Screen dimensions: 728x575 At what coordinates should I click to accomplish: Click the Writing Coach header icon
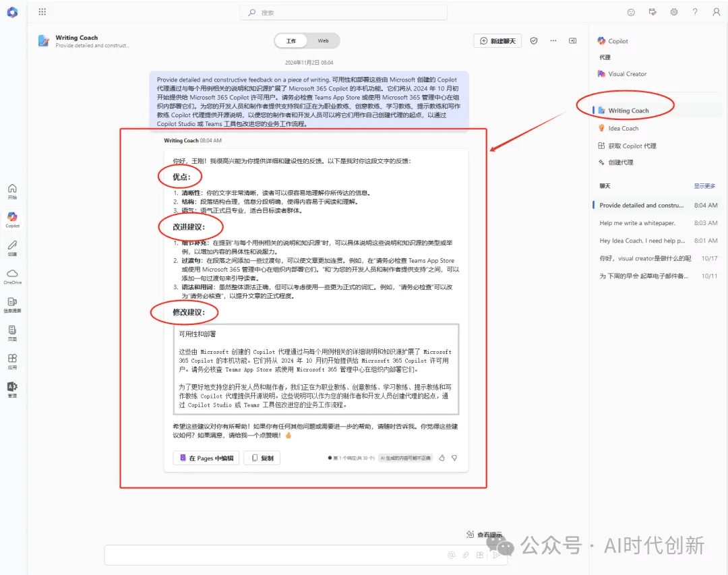click(44, 41)
